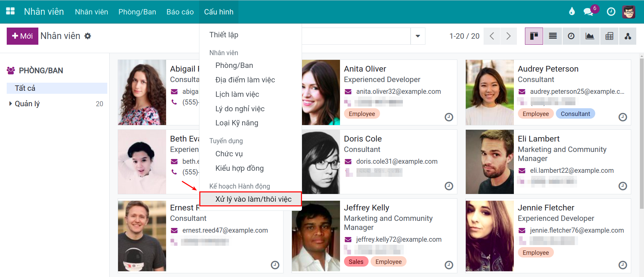The image size is (644, 277).
Task: Toggle the search options dropdown arrow
Action: tap(418, 36)
